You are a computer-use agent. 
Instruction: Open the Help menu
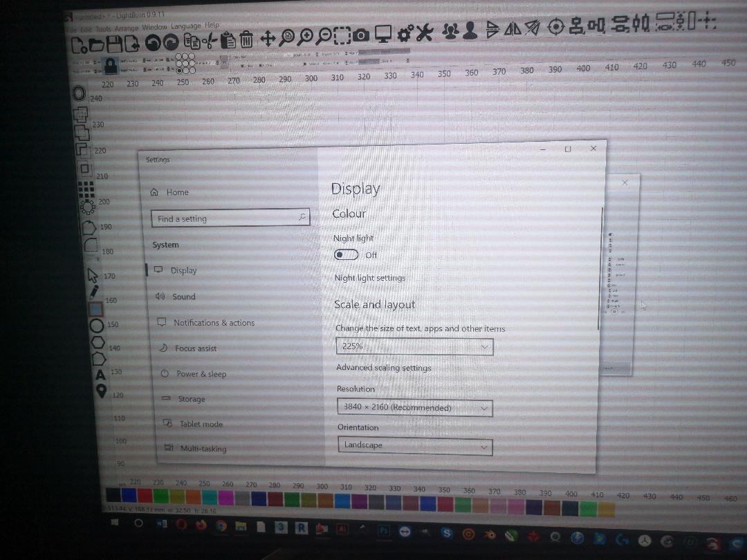212,26
